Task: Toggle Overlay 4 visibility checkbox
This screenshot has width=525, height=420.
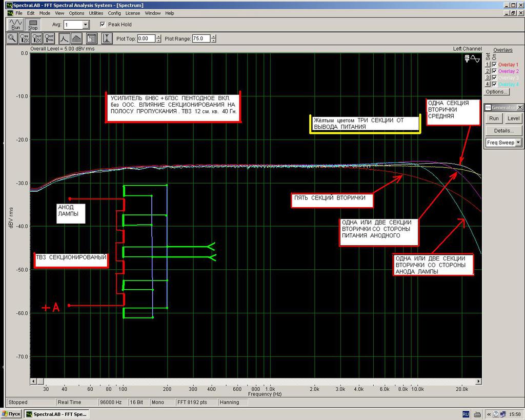Action: coord(494,84)
